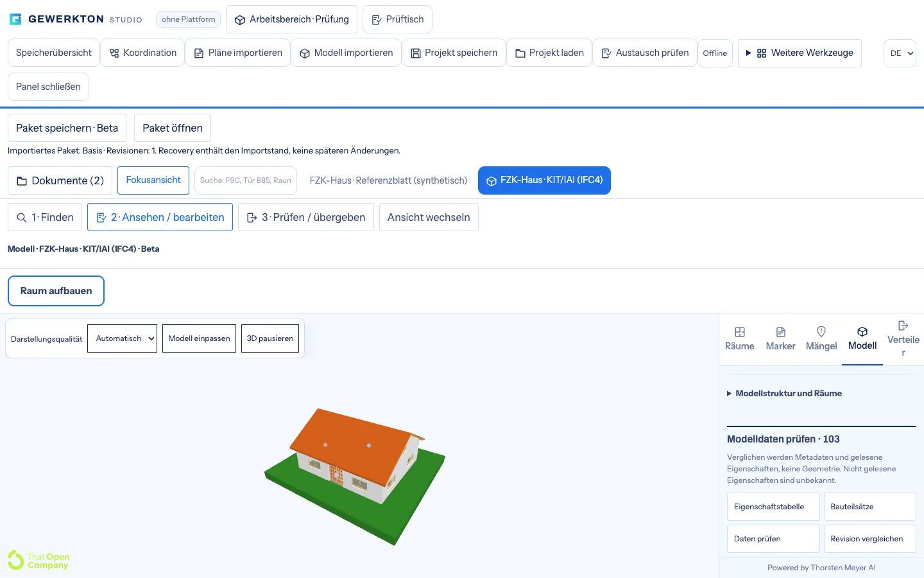Click the Ansicht wechseln button

pyautogui.click(x=429, y=217)
